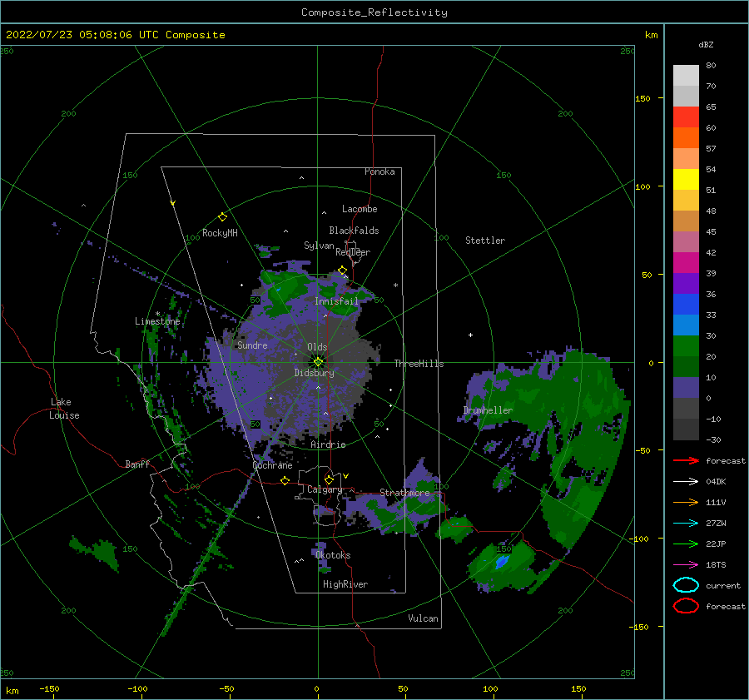Click the Cochrane town label
Viewport: 749px width, 700px height.
272,465
